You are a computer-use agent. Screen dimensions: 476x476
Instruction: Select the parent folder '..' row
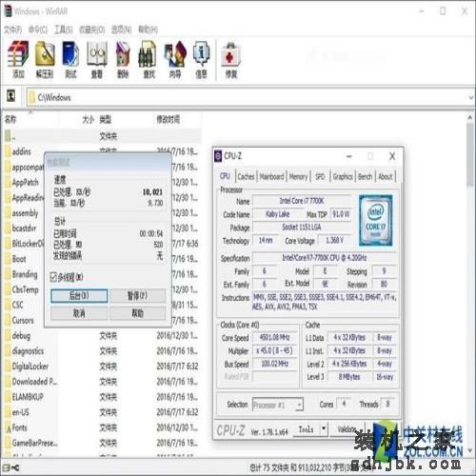pos(102,136)
